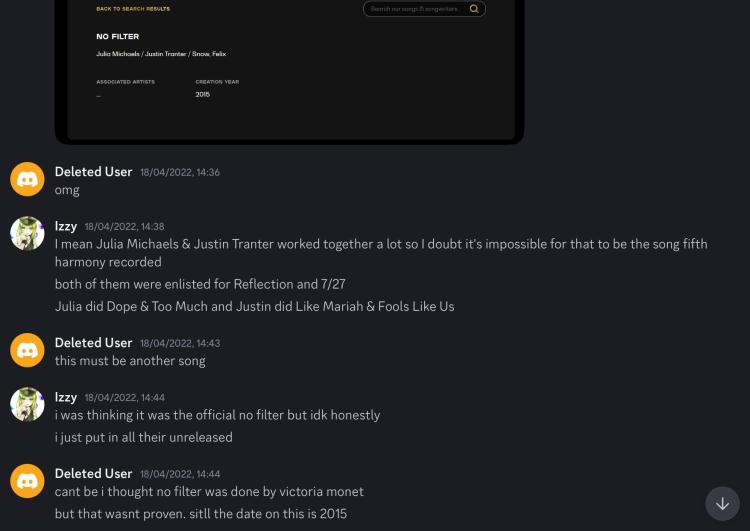Click the Deleted User name at 14:43

coord(93,343)
